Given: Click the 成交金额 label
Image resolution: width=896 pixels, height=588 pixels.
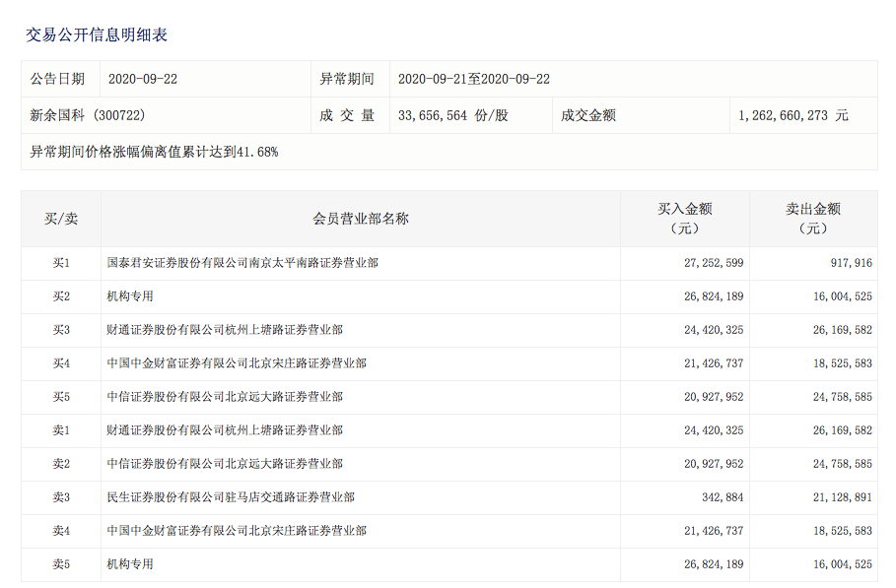Looking at the screenshot, I should click(588, 115).
